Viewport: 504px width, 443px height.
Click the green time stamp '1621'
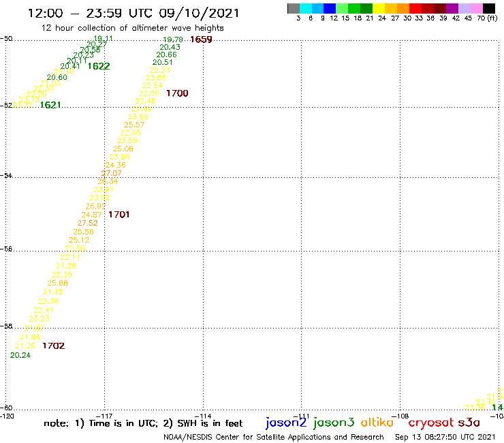coord(50,105)
